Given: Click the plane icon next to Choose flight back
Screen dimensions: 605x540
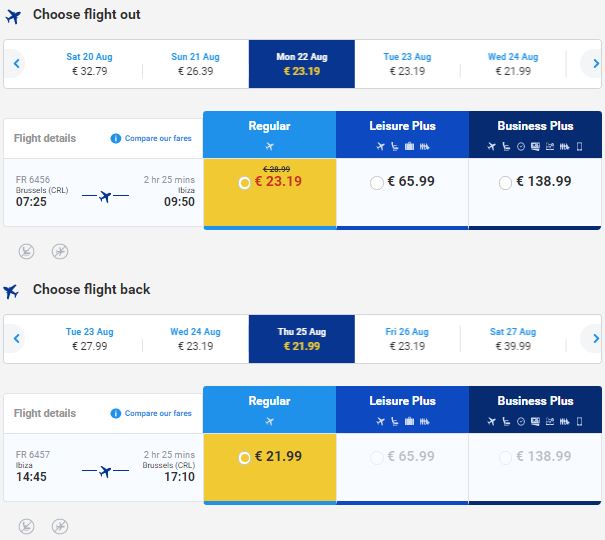Looking at the screenshot, I should (11, 292).
